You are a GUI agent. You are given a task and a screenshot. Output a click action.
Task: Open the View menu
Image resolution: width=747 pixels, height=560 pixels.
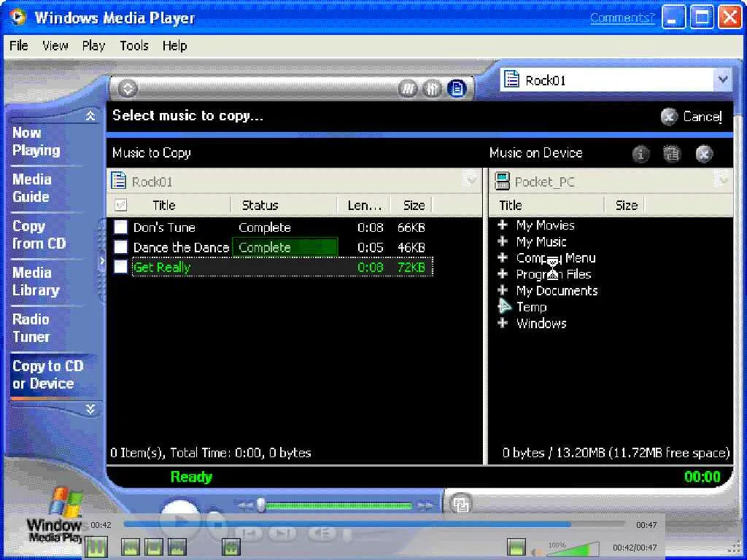(55, 46)
